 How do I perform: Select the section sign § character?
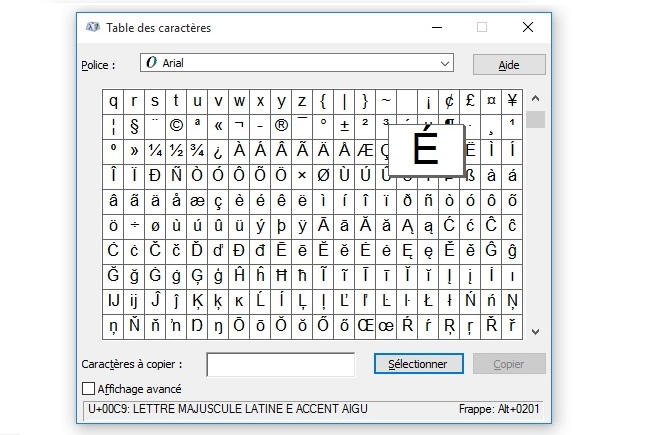coord(134,125)
